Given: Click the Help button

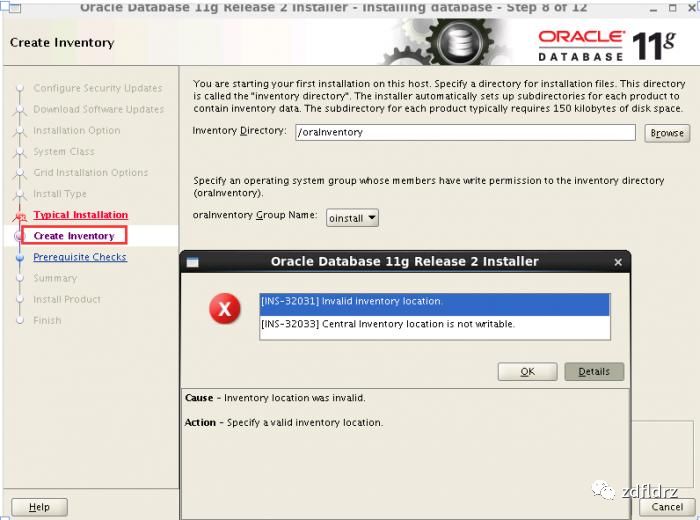Looking at the screenshot, I should pos(39,507).
